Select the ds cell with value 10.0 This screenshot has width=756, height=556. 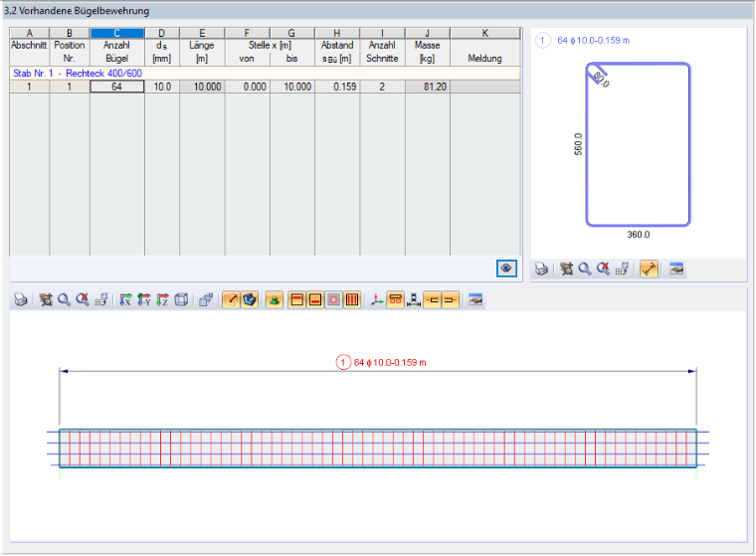pyautogui.click(x=162, y=87)
